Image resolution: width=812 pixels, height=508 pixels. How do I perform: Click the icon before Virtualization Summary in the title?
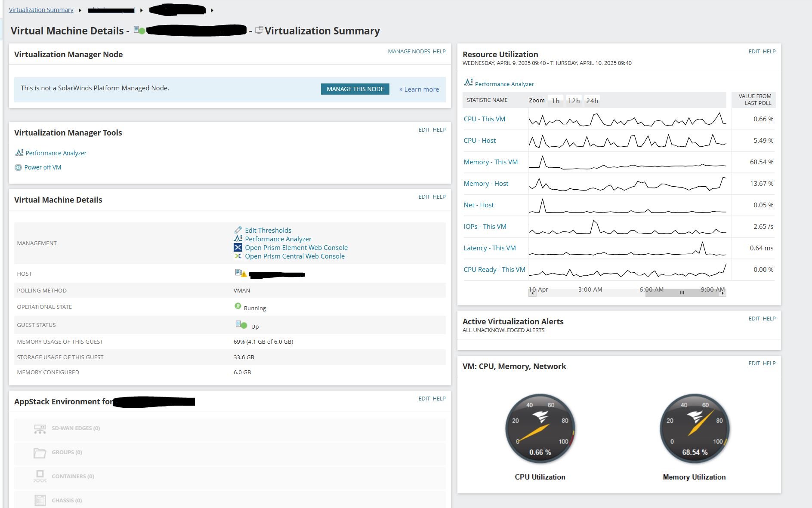(259, 30)
